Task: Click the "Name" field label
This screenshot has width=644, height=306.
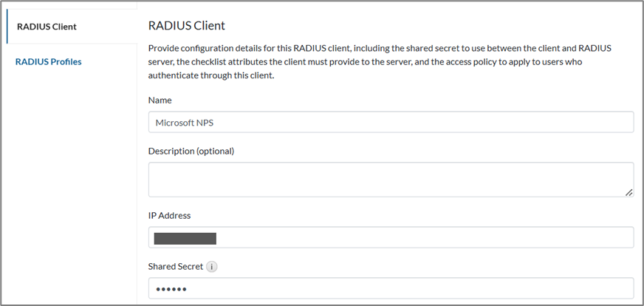Action: point(160,100)
